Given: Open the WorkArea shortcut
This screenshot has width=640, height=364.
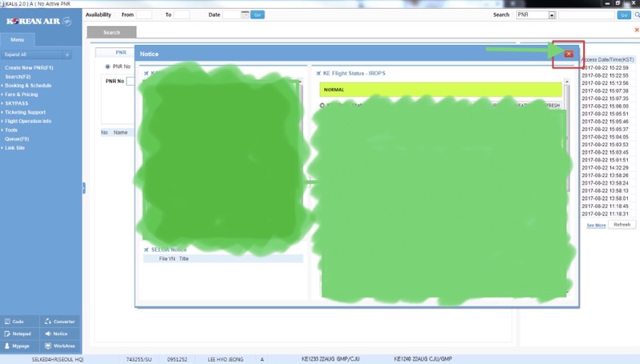Looking at the screenshot, I should tap(60, 346).
